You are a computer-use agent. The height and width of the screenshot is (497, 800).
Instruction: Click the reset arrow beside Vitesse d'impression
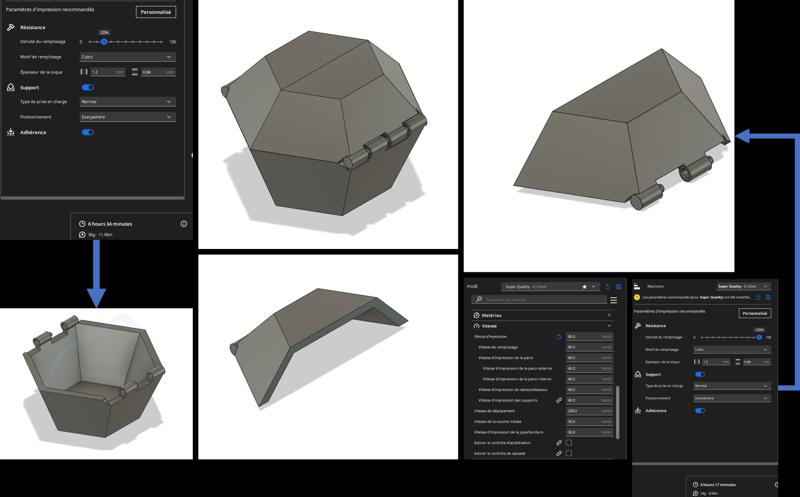point(559,337)
